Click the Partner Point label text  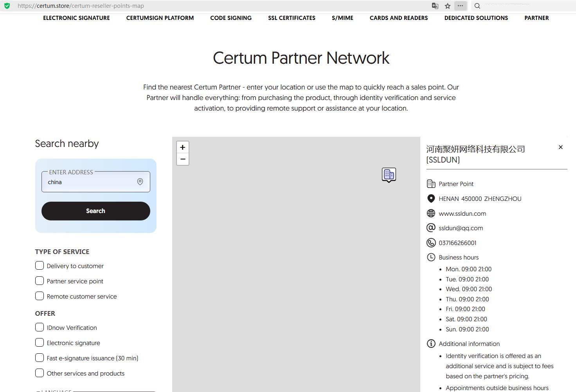[456, 184]
